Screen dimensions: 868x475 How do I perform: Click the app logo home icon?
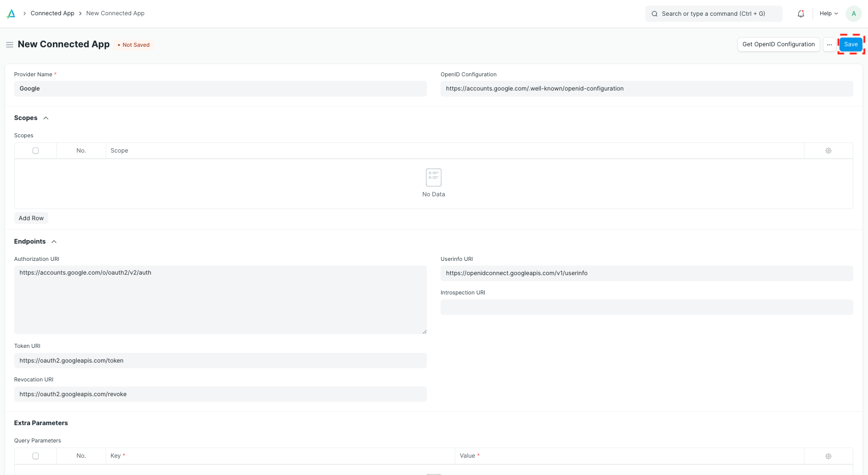pos(11,14)
